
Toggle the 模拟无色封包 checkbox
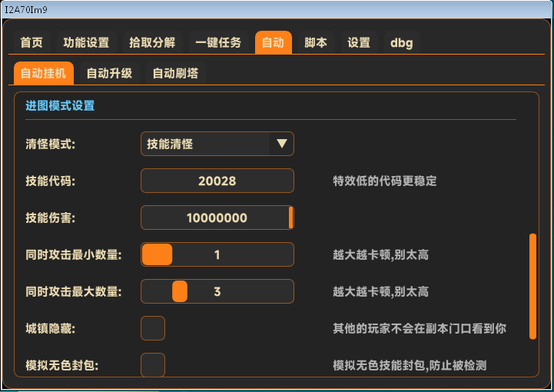click(x=153, y=364)
